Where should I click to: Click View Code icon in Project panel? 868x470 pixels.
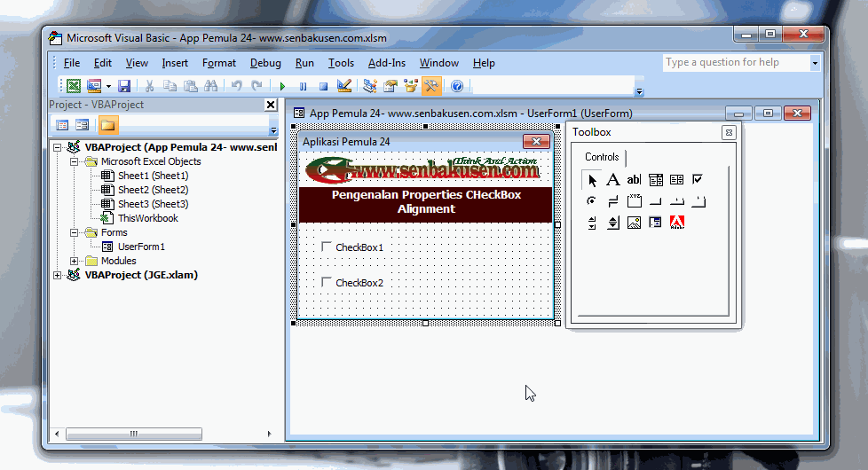62,125
